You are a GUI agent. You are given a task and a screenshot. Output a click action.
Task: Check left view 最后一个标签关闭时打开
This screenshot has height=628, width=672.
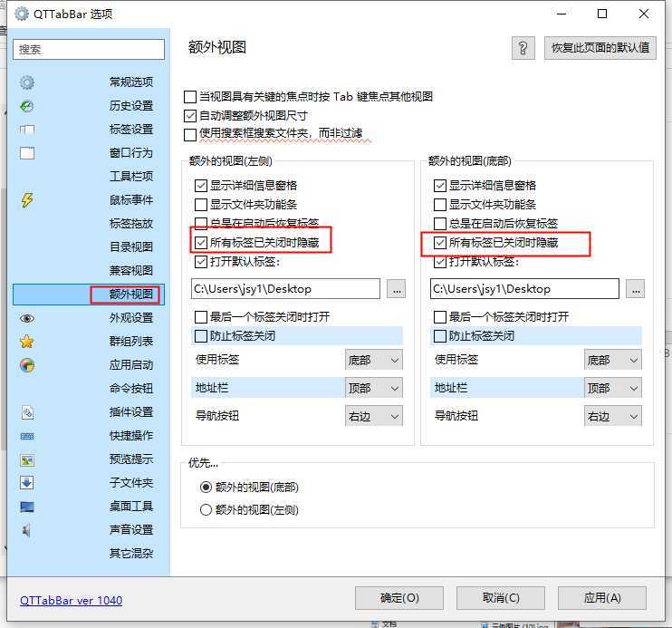pos(201,317)
